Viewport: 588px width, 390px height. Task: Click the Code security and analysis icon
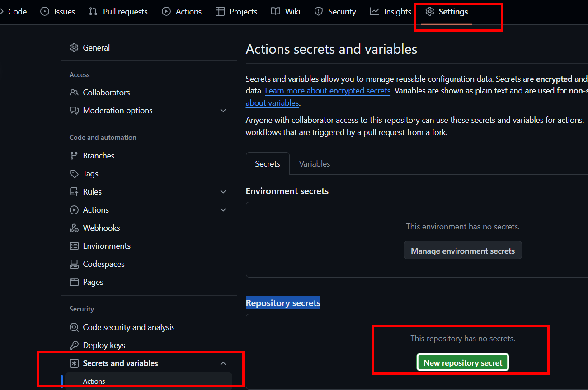[x=74, y=327]
